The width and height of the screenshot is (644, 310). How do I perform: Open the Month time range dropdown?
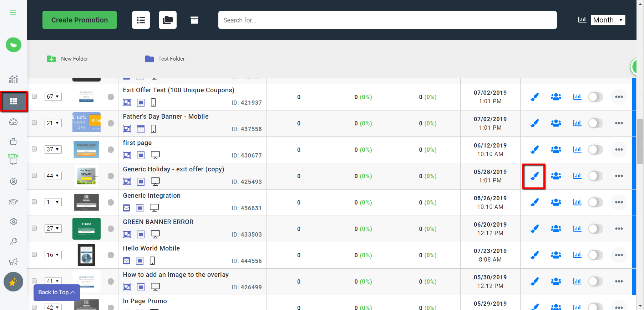coord(608,20)
